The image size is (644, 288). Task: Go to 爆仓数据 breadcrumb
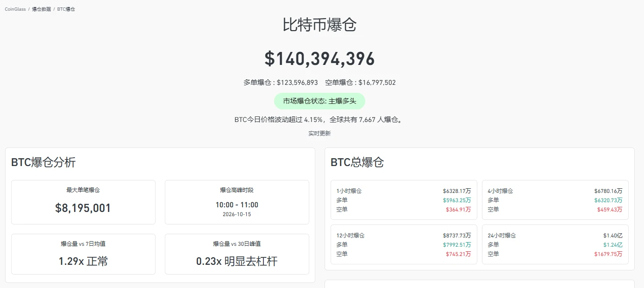pyautogui.click(x=42, y=9)
